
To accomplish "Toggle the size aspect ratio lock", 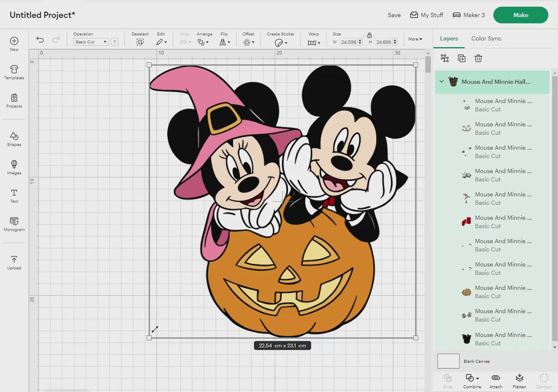I will (x=369, y=35).
